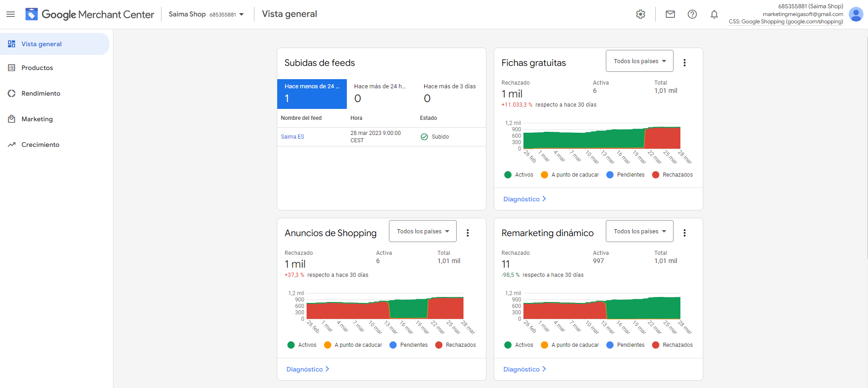
Task: Click the +11.033,3 % change value
Action: (517, 105)
